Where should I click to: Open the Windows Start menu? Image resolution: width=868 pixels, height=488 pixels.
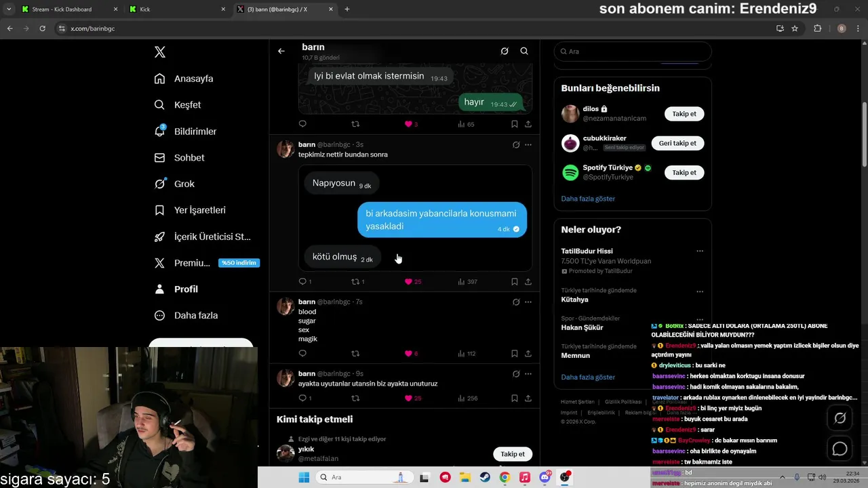(x=304, y=477)
